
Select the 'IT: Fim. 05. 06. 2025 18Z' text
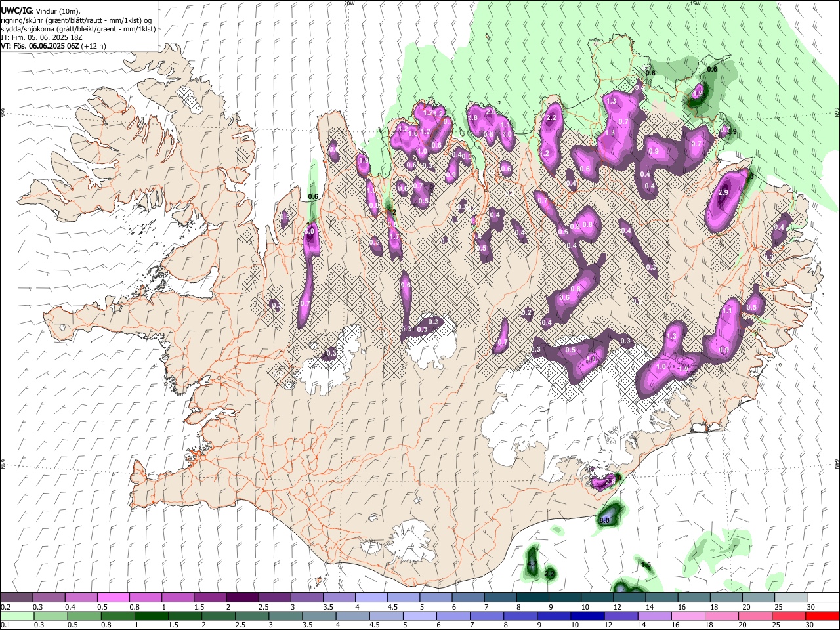pyautogui.click(x=41, y=37)
